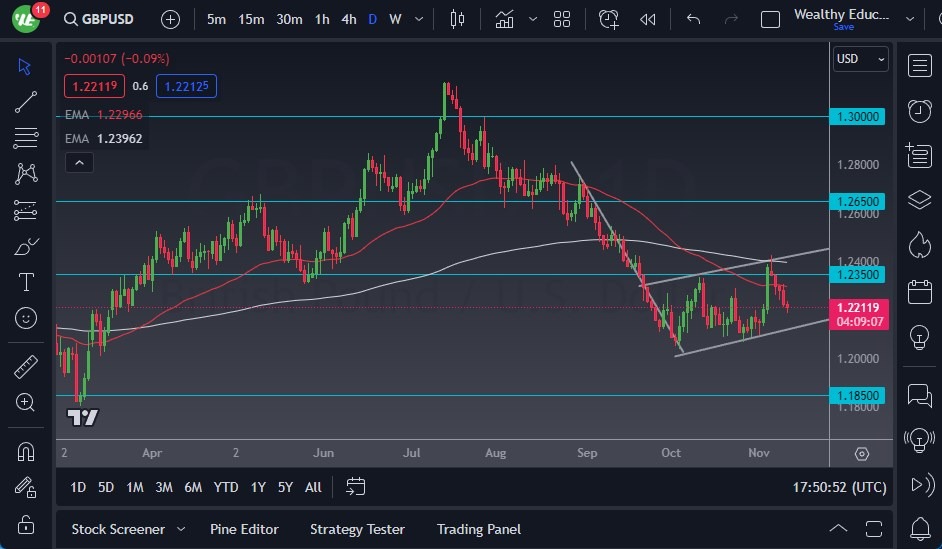Image resolution: width=942 pixels, height=549 pixels.
Task: Collapse the indicator legend chevron
Action: pos(79,163)
